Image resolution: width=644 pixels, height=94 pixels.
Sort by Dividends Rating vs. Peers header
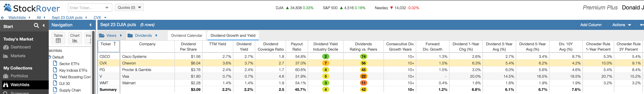click(x=363, y=47)
